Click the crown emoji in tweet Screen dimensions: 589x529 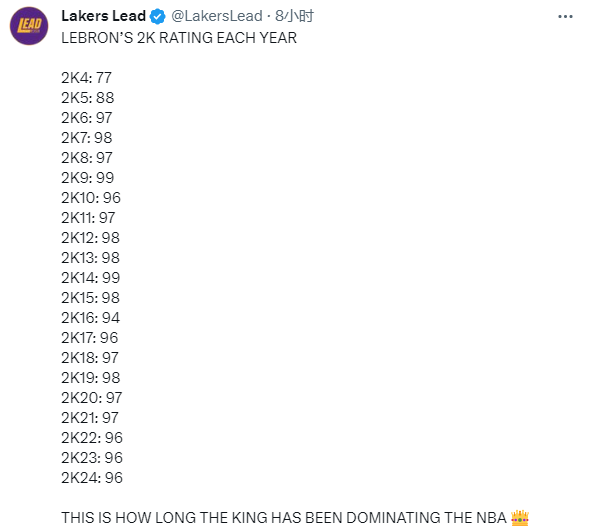pyautogui.click(x=520, y=518)
